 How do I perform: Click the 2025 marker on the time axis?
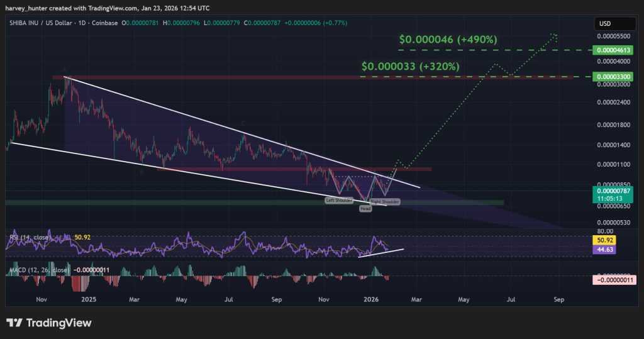(88, 301)
